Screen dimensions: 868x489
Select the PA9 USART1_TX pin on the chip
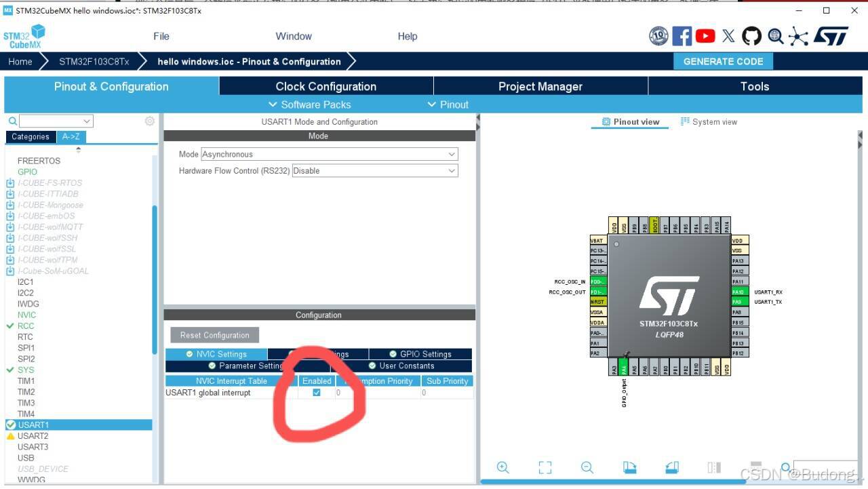[x=738, y=302]
